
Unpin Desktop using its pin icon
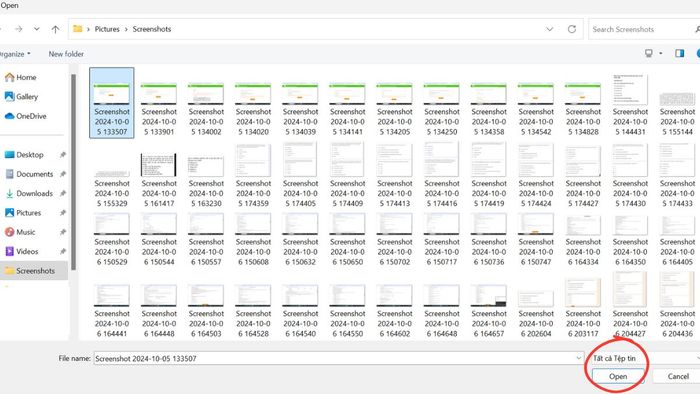(x=63, y=155)
